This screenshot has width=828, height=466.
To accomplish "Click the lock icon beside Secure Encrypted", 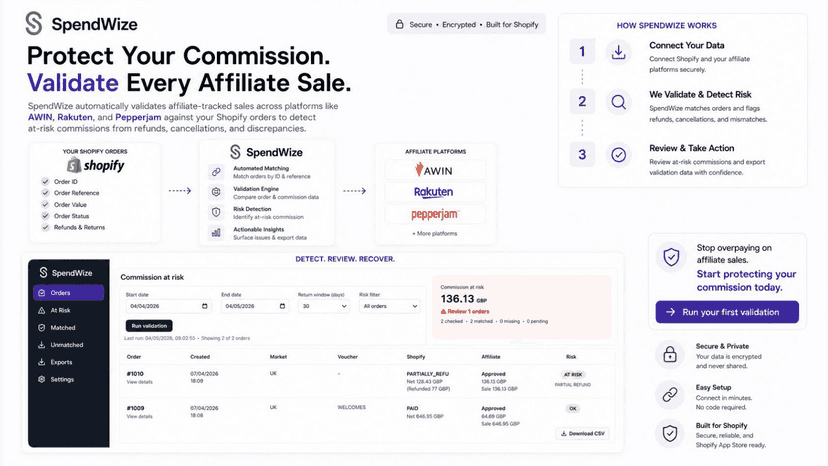I will [x=400, y=24].
